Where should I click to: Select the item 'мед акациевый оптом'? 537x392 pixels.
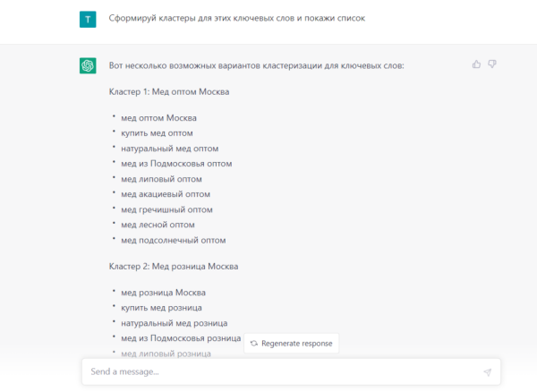166,194
